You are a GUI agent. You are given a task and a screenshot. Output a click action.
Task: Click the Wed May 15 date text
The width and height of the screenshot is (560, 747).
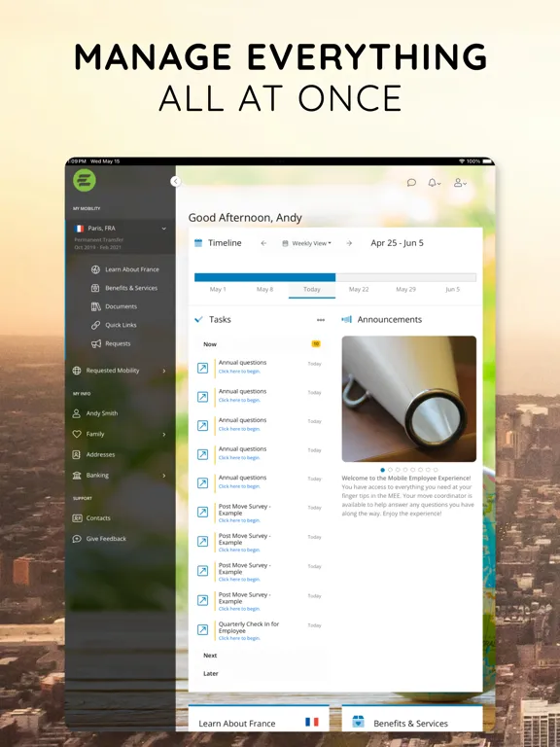coord(105,161)
